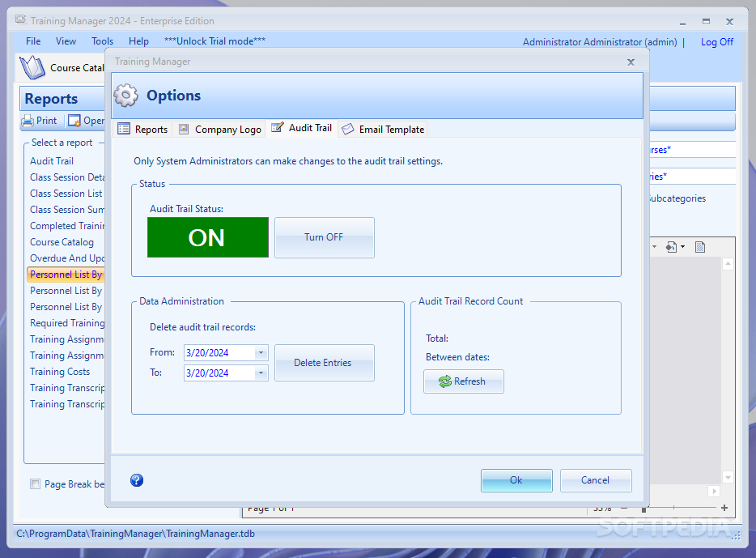This screenshot has width=756, height=558.
Task: Toggle the Page Break checkbox
Action: (x=35, y=483)
